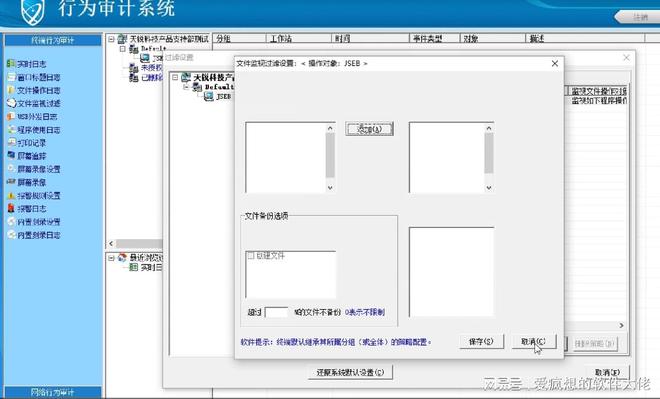Open 文件监视过滤 icon in sidebar

coord(11,103)
